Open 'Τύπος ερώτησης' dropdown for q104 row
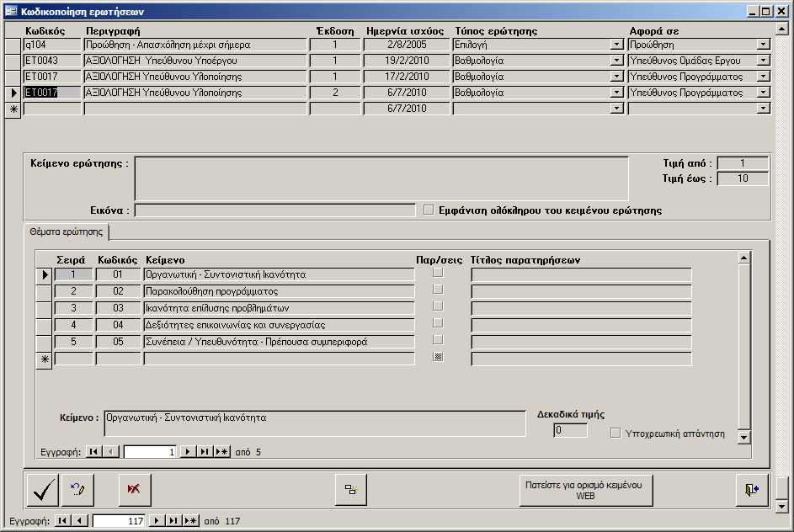794x532 pixels. point(616,45)
